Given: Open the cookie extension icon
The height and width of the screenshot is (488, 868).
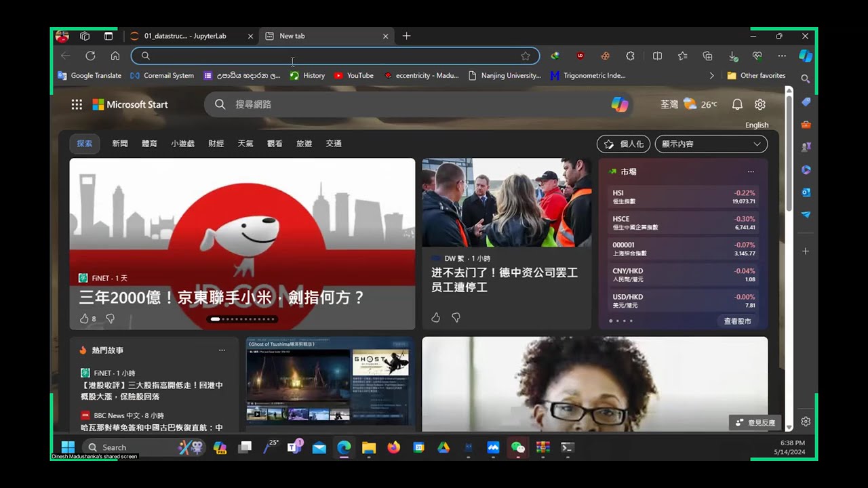Looking at the screenshot, I should (605, 56).
